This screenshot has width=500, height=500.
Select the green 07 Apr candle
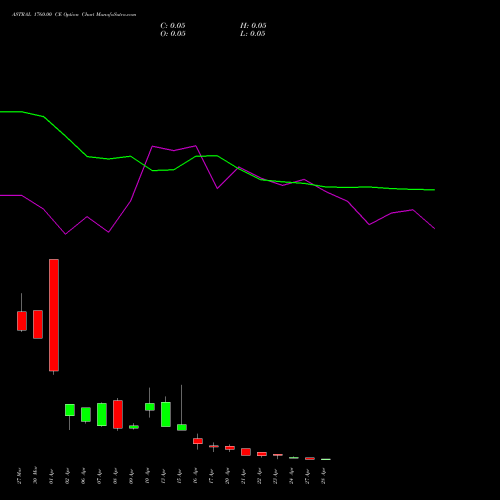(102, 415)
